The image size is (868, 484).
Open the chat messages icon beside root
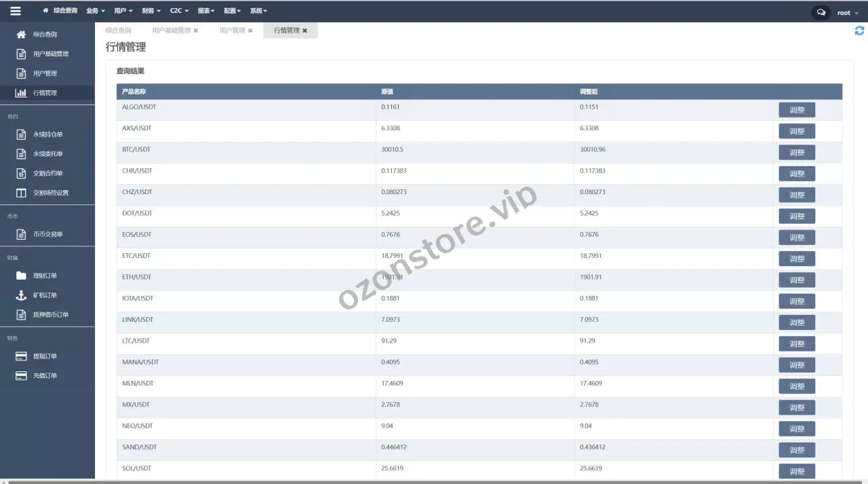click(821, 12)
